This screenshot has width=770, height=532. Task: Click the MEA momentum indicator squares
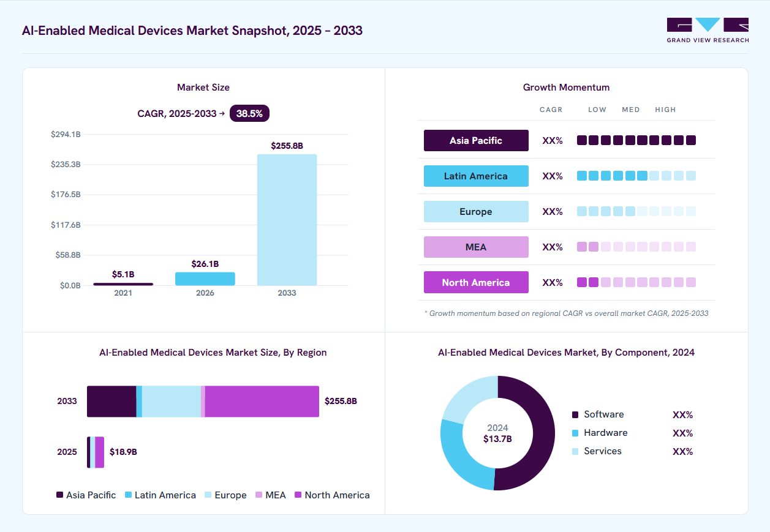tap(636, 247)
